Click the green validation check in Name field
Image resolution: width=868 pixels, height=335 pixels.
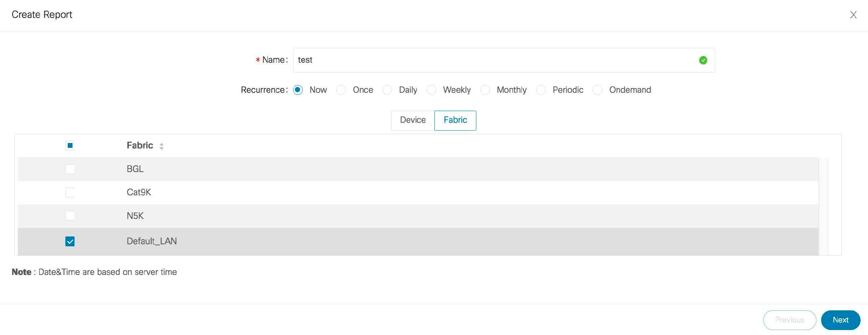click(703, 60)
